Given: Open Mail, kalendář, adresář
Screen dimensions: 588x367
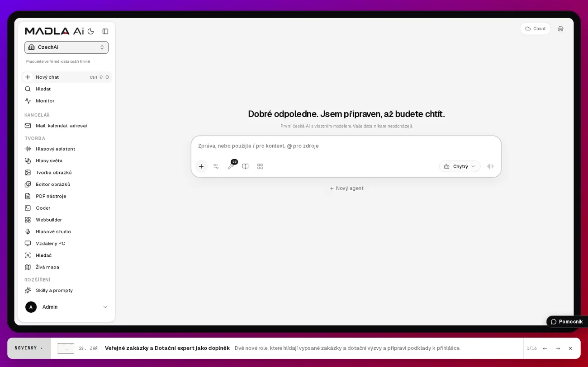Looking at the screenshot, I should click(66, 126).
